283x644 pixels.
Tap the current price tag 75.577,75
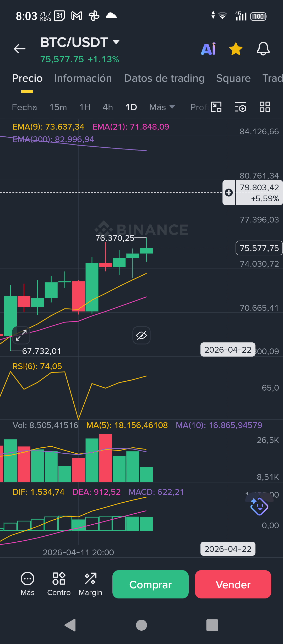pos(259,248)
